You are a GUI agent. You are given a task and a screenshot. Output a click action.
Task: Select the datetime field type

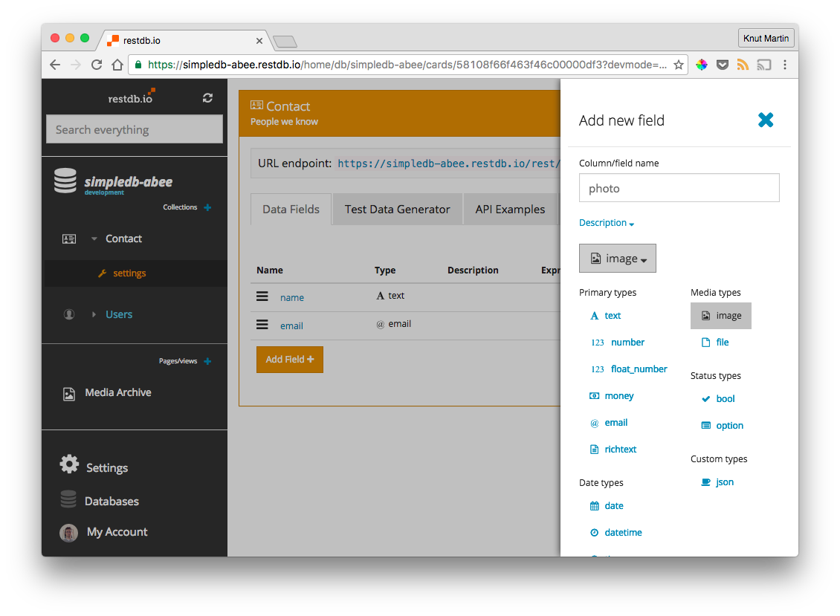[616, 533]
